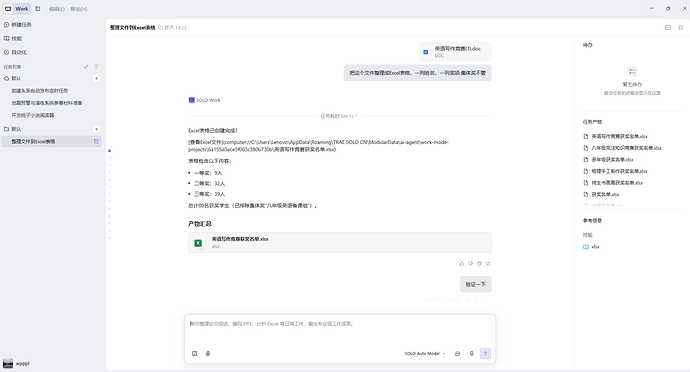Open the 自动化 section
The width and height of the screenshot is (690, 372).
(15, 52)
